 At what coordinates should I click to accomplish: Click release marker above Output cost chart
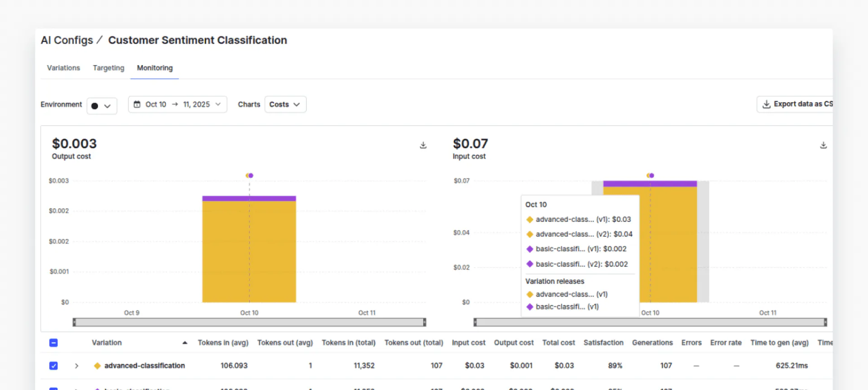coord(250,175)
